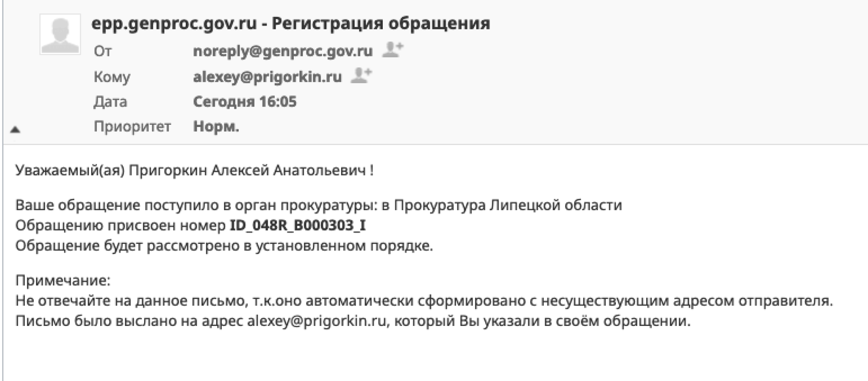The image size is (868, 381).
Task: Add noreply@genproc.gov.ru sender to contacts
Action: click(x=392, y=50)
